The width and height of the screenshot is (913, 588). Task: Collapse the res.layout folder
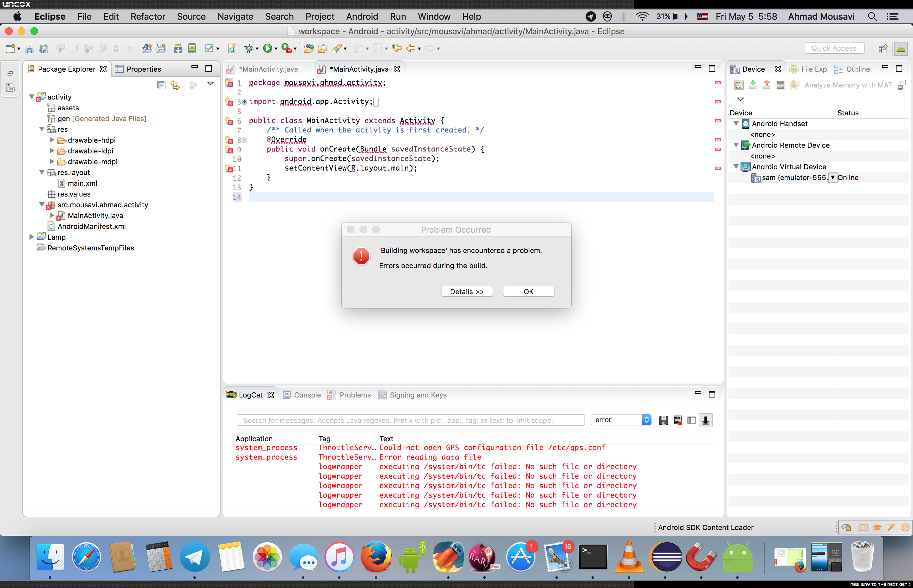tap(42, 172)
